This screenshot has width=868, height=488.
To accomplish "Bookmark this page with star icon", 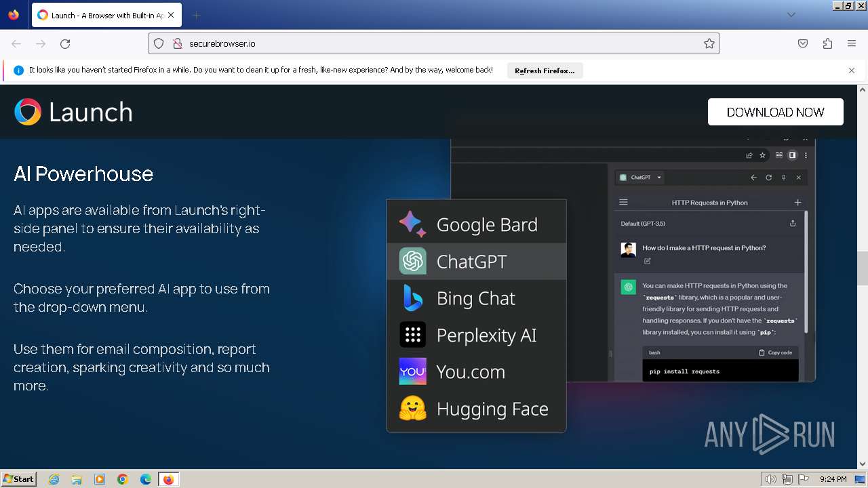I will tap(709, 43).
